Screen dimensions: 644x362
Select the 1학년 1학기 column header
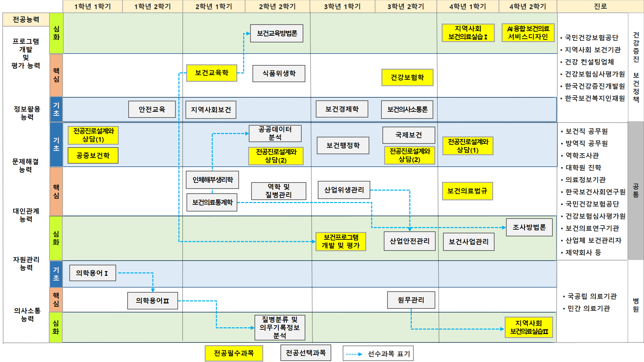pos(93,6)
